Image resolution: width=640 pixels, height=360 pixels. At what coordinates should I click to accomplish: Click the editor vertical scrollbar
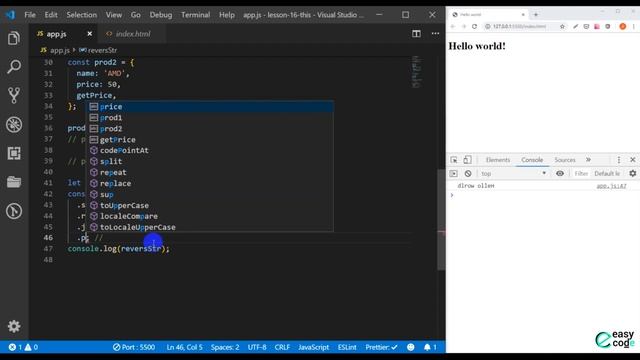tap(441, 219)
